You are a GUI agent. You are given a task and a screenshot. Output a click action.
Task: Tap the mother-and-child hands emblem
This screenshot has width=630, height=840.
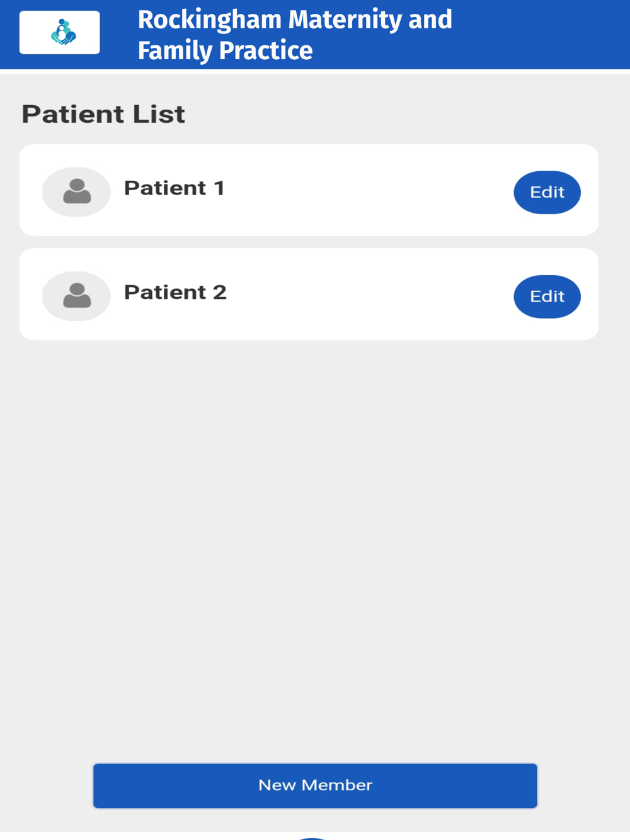63,32
